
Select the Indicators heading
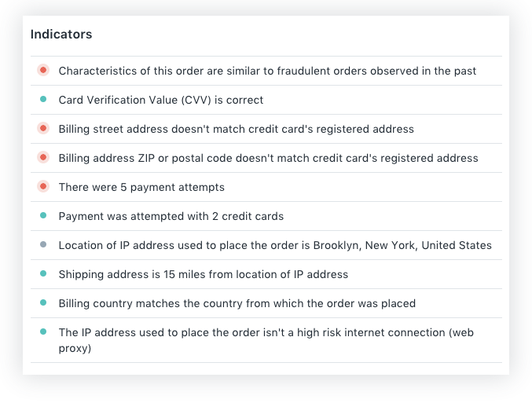pos(61,35)
